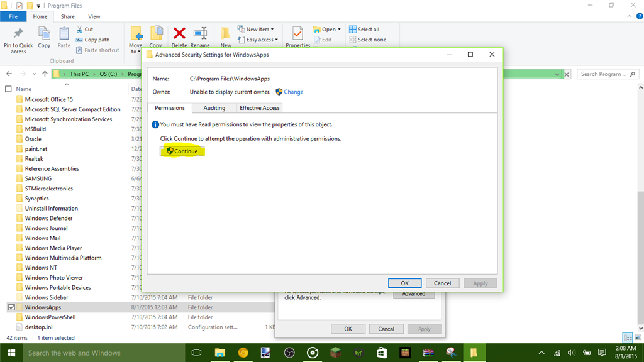Switch to the View ribbon tab
This screenshot has height=362, width=644.
(x=94, y=16)
